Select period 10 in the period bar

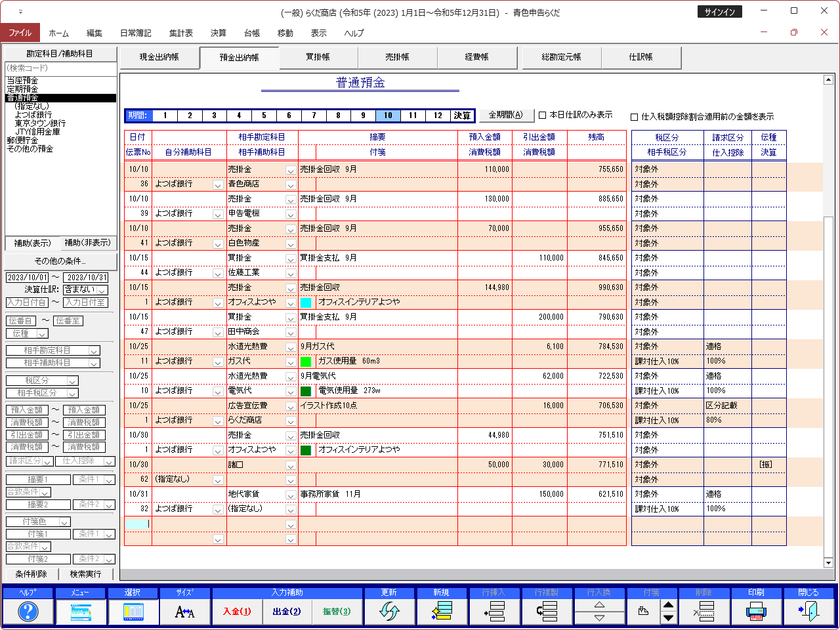pos(388,115)
